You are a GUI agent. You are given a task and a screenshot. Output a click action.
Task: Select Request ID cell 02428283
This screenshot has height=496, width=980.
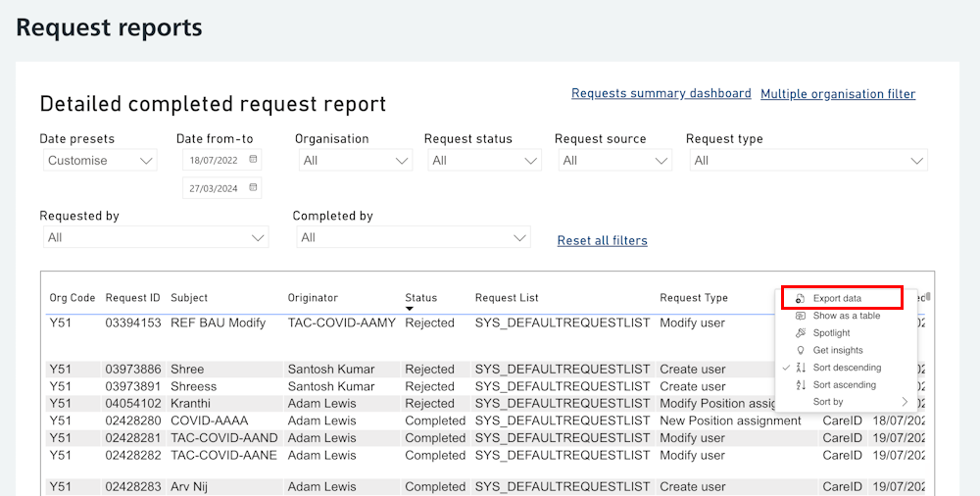point(133,486)
